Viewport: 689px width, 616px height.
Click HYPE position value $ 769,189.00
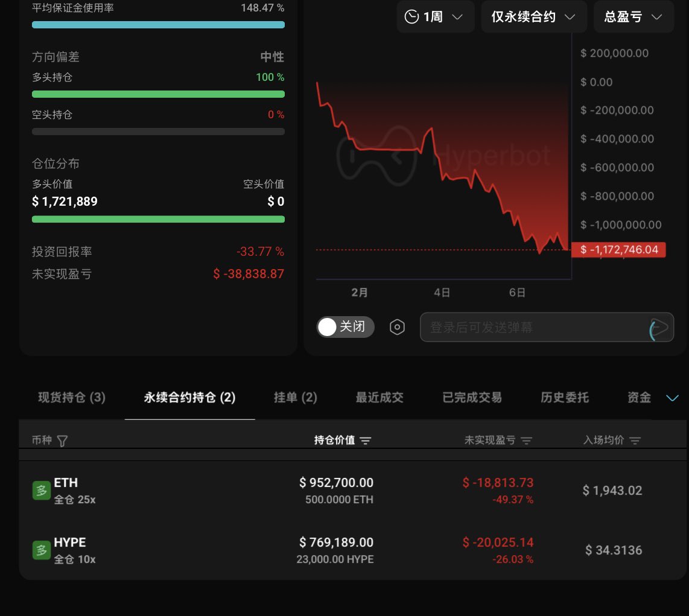pyautogui.click(x=336, y=542)
